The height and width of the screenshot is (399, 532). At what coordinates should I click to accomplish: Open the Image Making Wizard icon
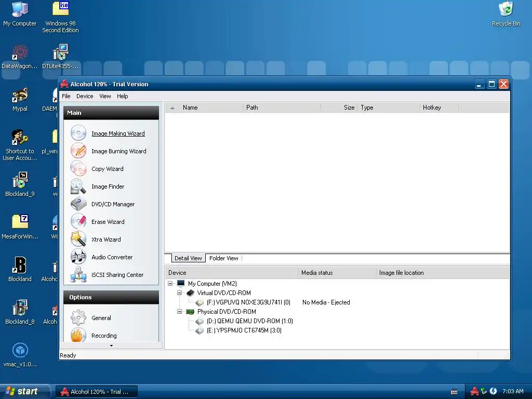pyautogui.click(x=78, y=133)
